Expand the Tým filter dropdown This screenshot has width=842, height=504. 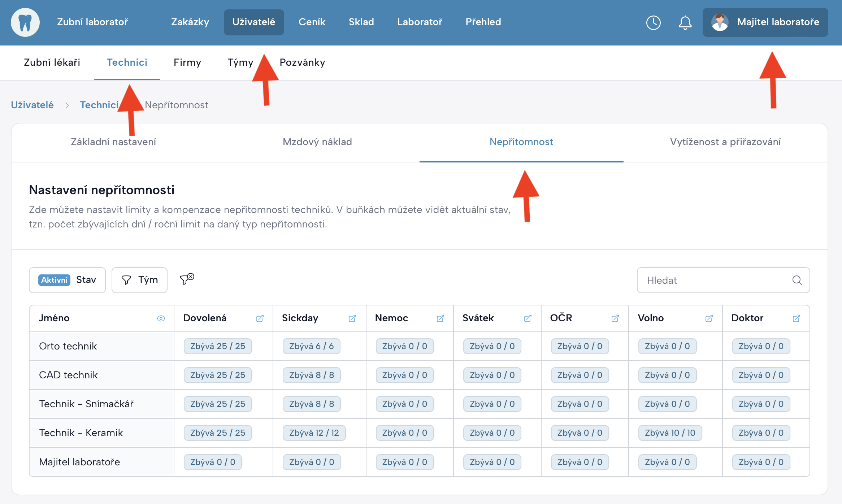(x=139, y=280)
